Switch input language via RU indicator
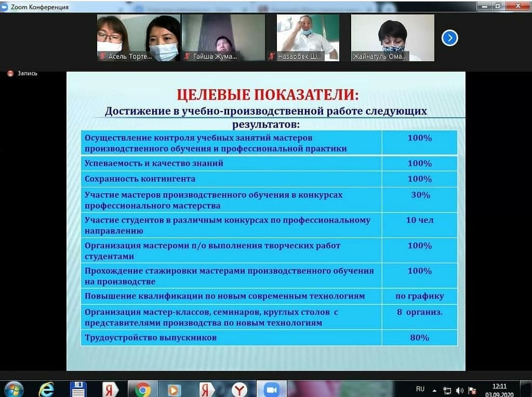This screenshot has height=397, width=532. coord(420,389)
